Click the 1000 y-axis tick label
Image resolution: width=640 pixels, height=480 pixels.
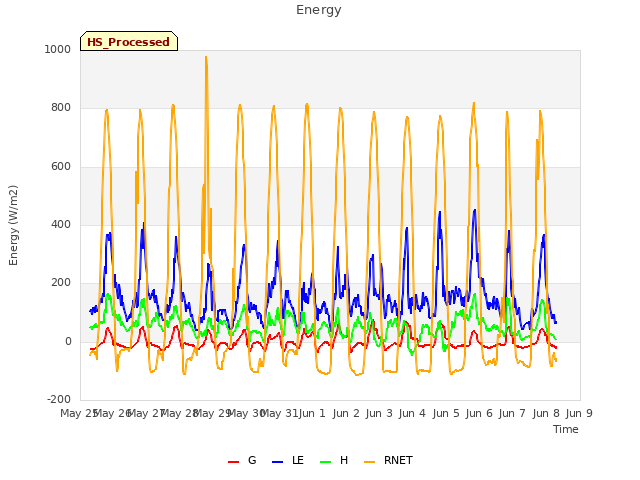pos(58,49)
